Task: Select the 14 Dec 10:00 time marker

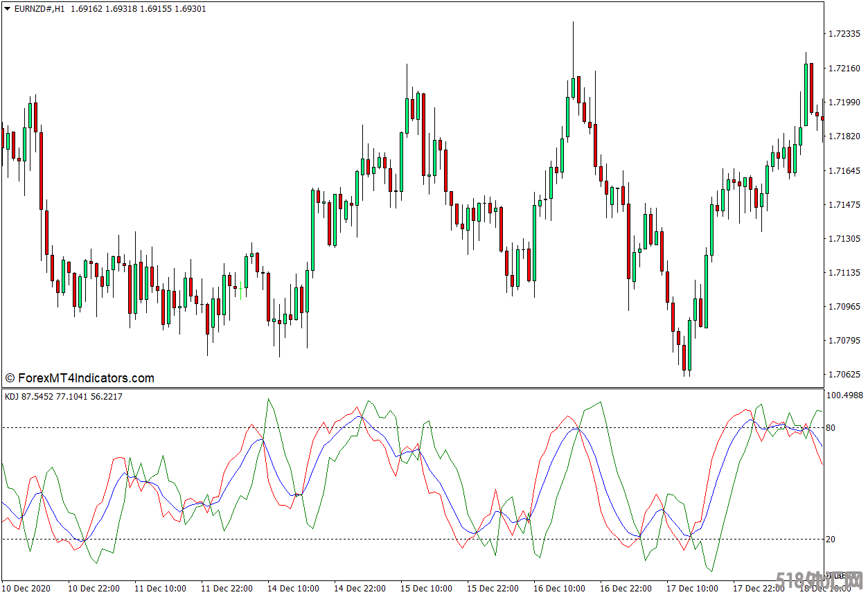Action: 293,589
